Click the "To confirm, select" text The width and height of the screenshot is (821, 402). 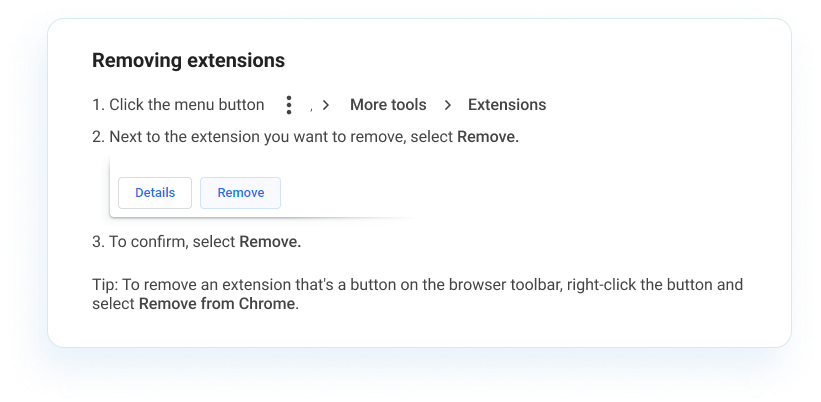click(x=172, y=241)
